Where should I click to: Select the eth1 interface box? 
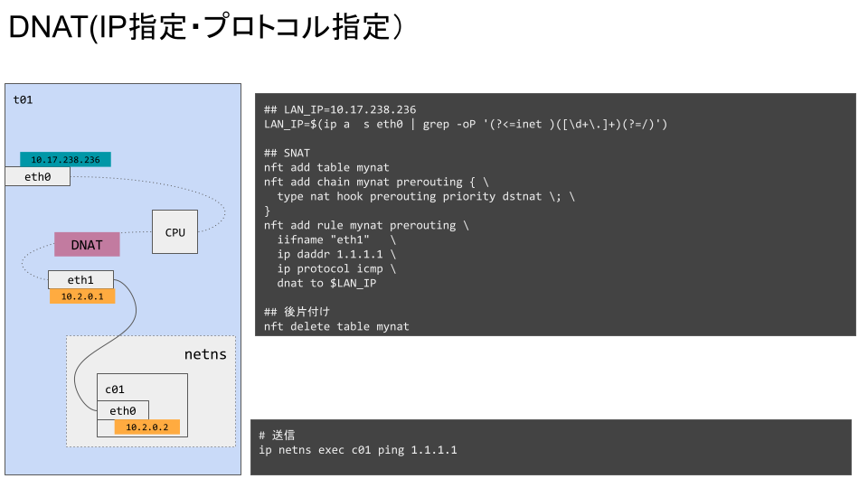(80, 280)
